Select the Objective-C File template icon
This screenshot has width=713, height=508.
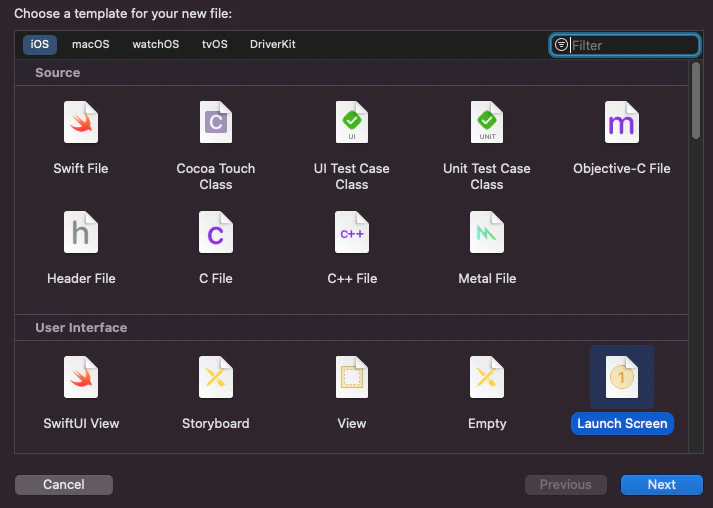pyautogui.click(x=622, y=122)
